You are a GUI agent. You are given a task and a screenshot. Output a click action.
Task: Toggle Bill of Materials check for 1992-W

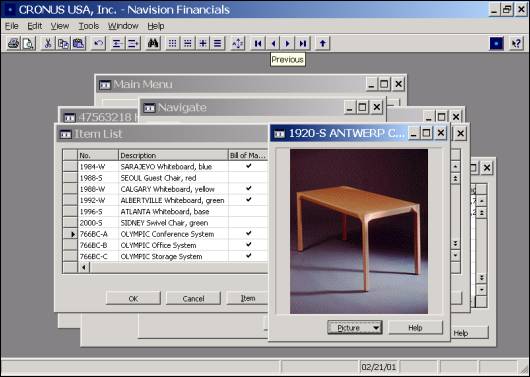pos(249,199)
